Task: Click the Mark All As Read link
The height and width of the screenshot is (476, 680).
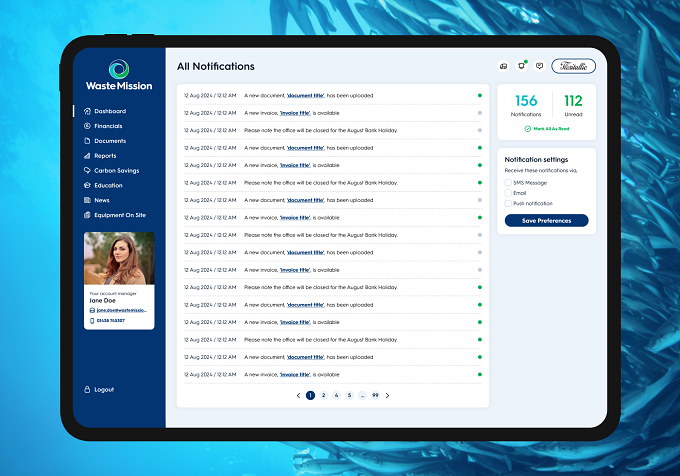Action: (547, 129)
